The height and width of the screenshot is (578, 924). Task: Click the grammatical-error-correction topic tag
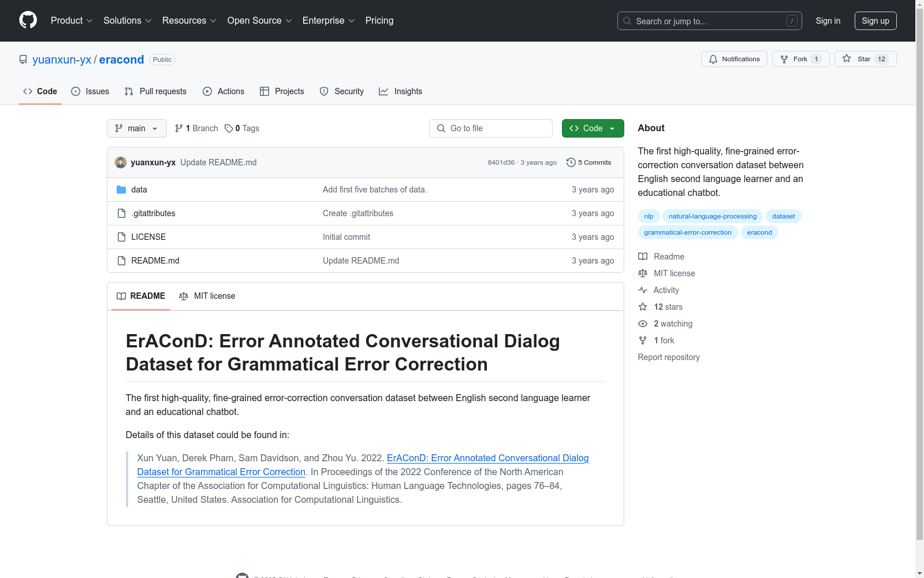click(688, 232)
